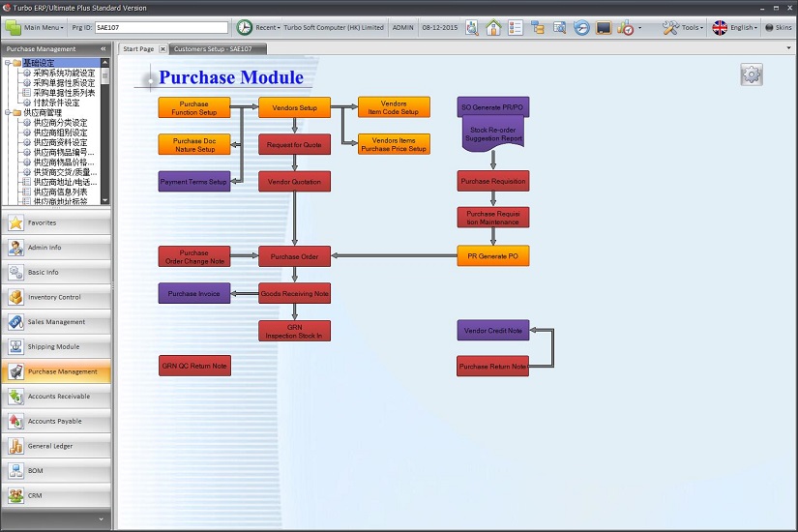This screenshot has width=798, height=532.
Task: Open Request for Quote box
Action: tap(294, 144)
